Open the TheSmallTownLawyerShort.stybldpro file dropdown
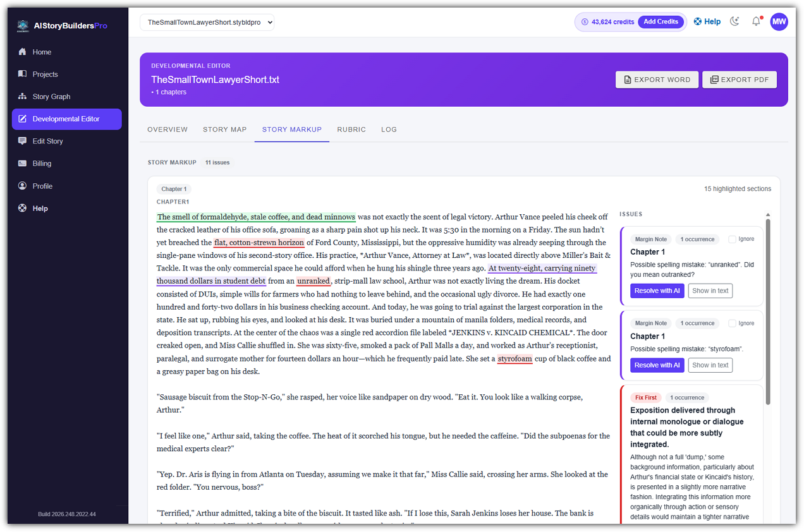 coord(207,22)
